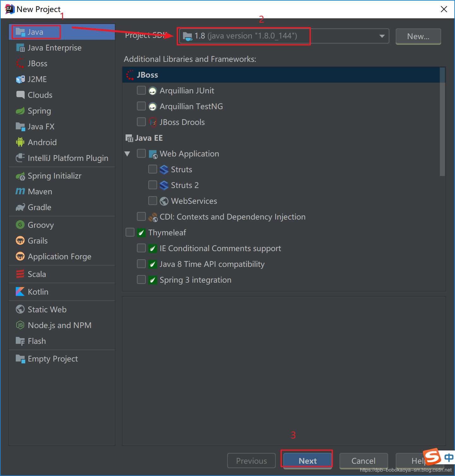Click the Flash icon
Viewport: 455px width, 476px height.
point(20,341)
